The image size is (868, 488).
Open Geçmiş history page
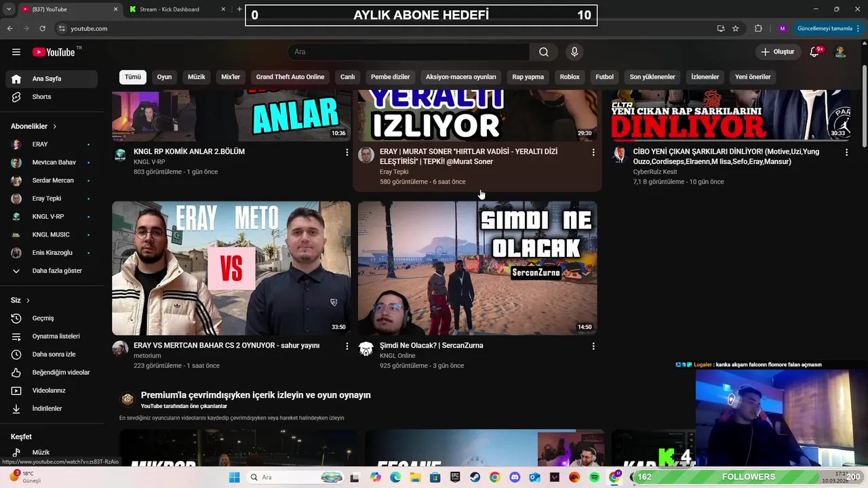point(52,319)
